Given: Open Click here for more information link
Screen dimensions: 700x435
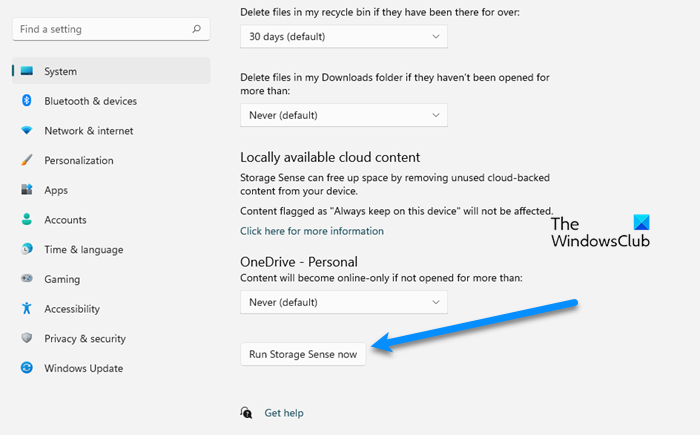Looking at the screenshot, I should [311, 231].
